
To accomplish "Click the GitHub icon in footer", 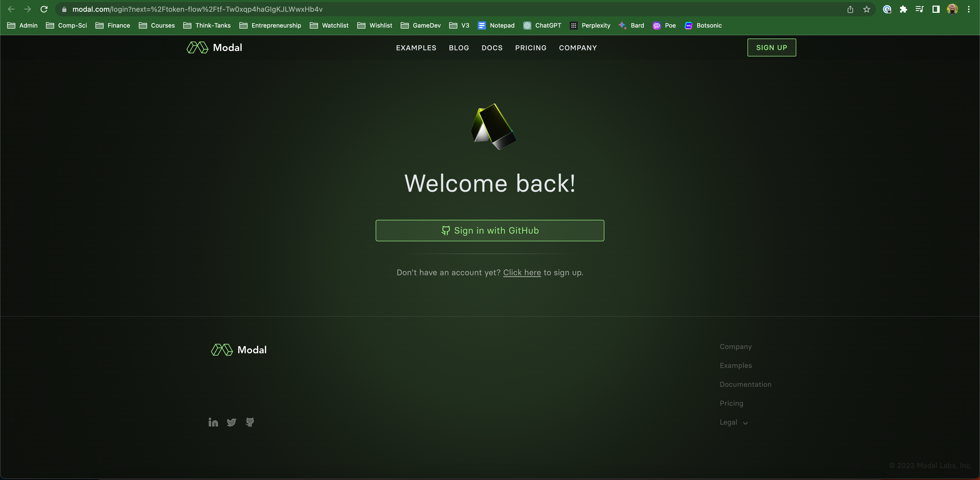I will coord(250,422).
